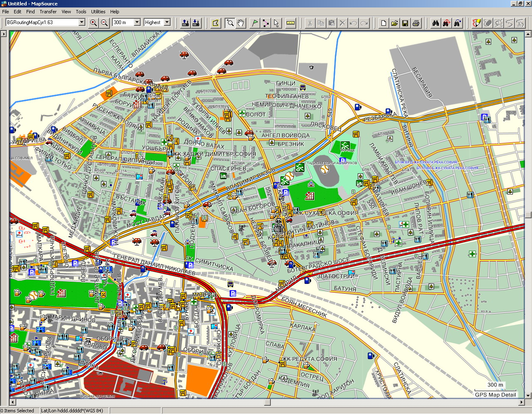Select the Distance/Bearing ruler tool
The width and height of the screenshot is (532, 414).
291,23
